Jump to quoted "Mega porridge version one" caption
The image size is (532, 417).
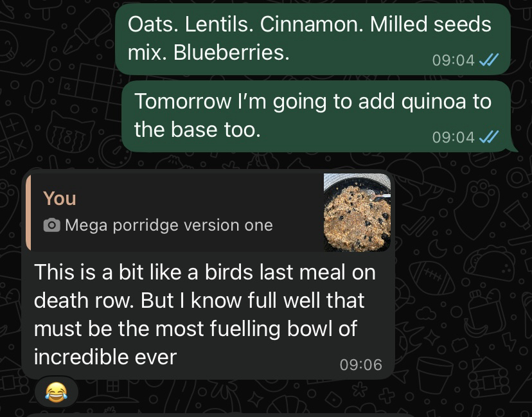point(168,226)
